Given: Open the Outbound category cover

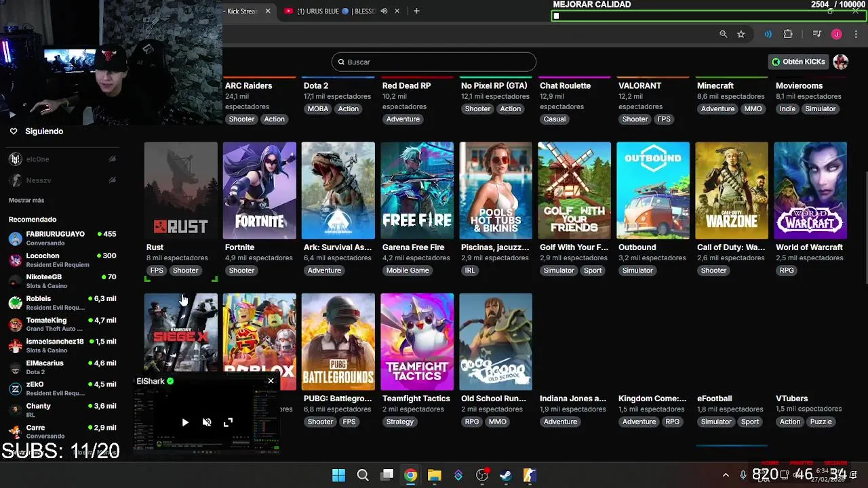Looking at the screenshot, I should coord(653,190).
